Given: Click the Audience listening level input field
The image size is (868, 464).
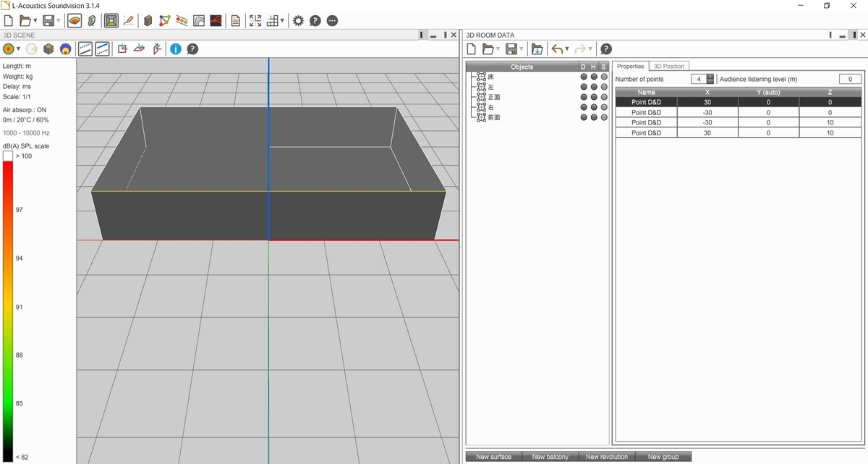Looking at the screenshot, I should pyautogui.click(x=850, y=79).
